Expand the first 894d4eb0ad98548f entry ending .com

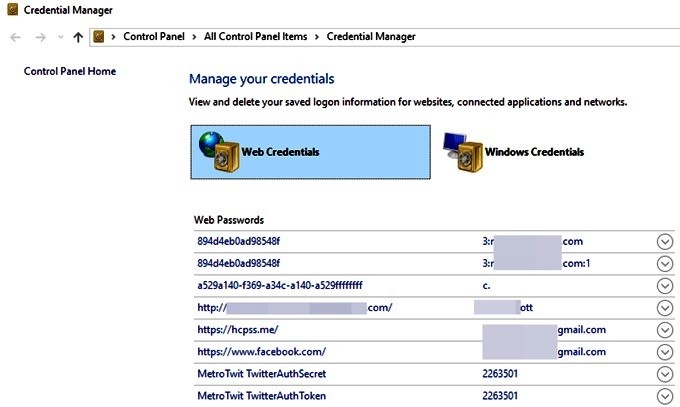pos(664,242)
